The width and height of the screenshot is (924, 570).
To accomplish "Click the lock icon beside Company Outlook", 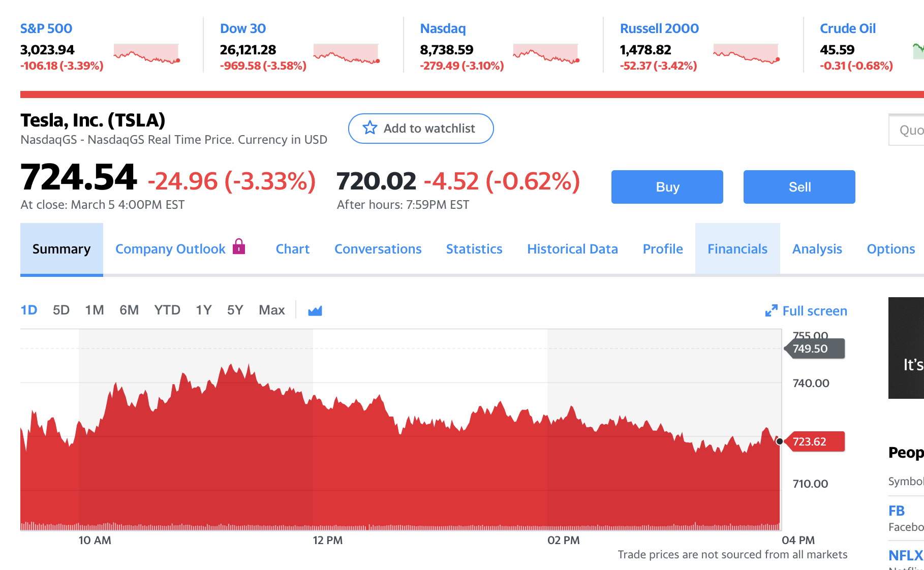I will [239, 247].
